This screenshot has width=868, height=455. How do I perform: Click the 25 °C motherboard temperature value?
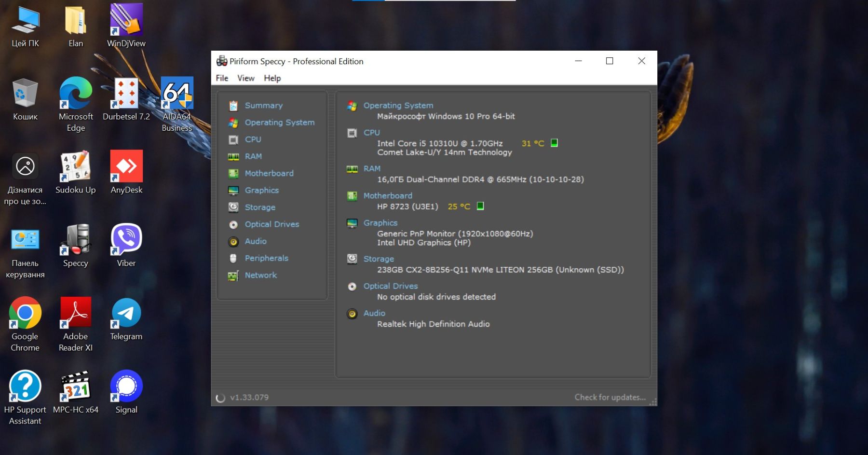click(459, 207)
